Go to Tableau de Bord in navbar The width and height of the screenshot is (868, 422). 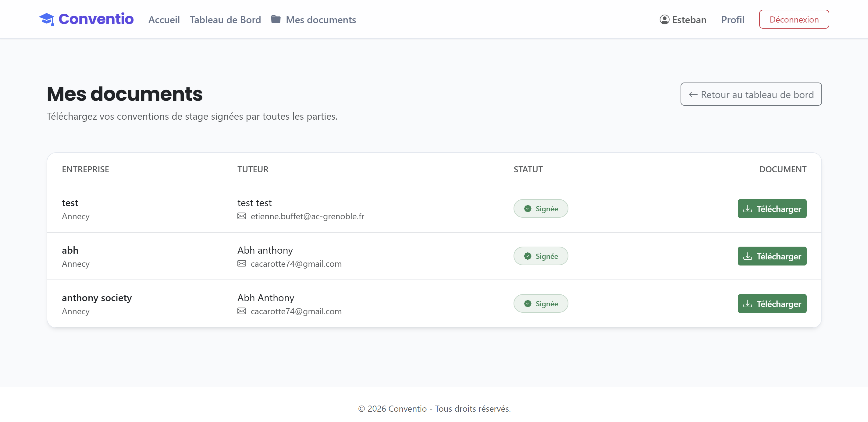click(x=225, y=19)
